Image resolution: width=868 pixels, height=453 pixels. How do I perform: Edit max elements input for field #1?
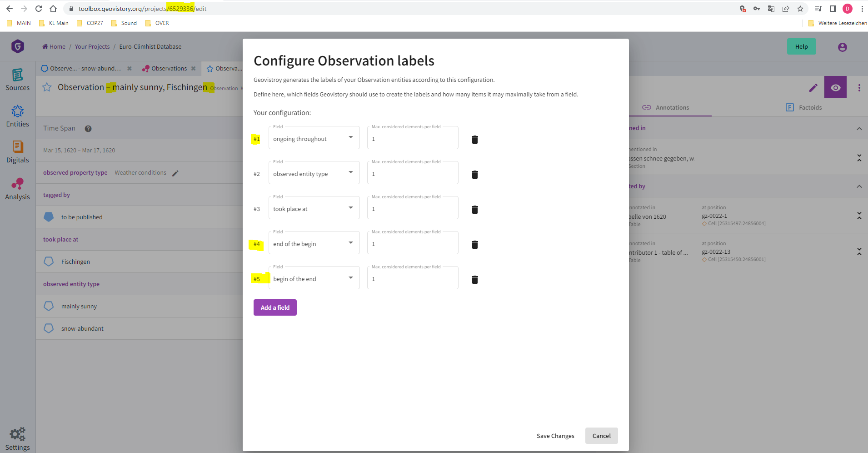click(x=413, y=138)
